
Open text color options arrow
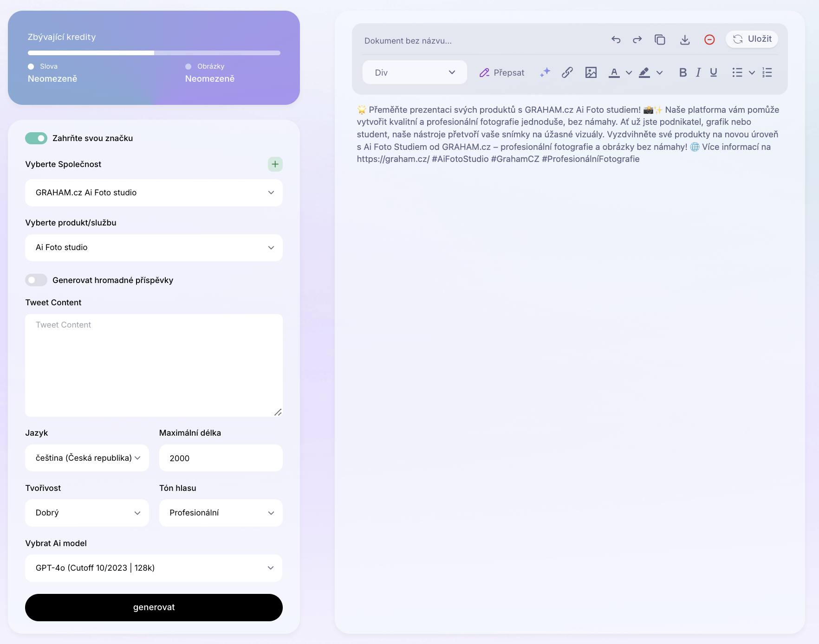[x=629, y=72]
